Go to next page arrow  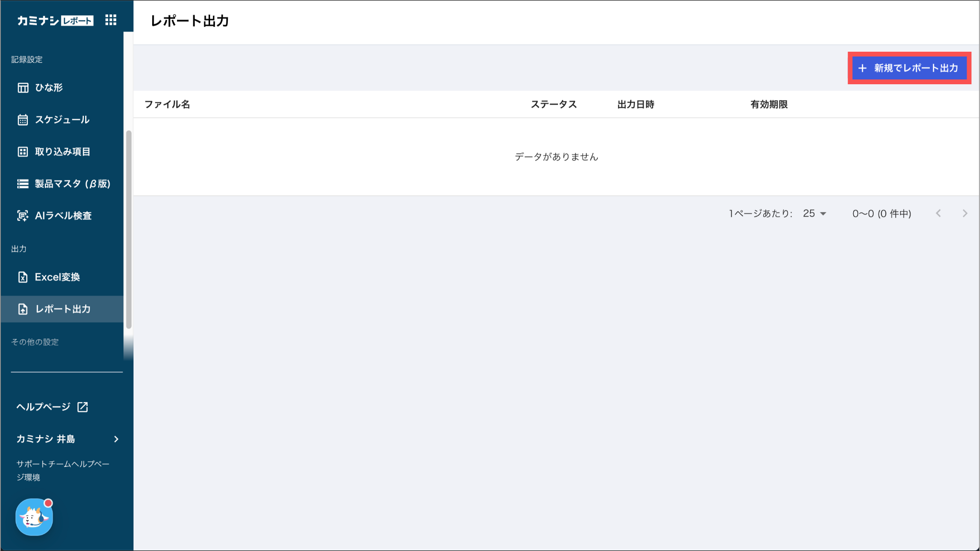point(965,214)
